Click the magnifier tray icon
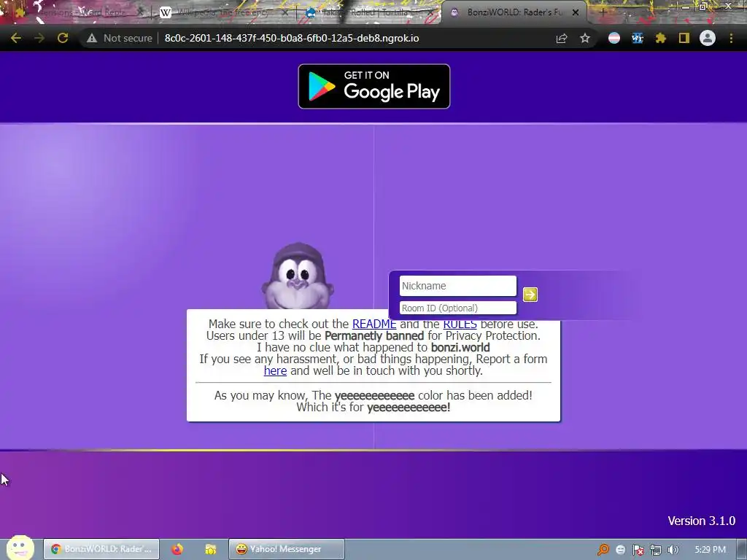Image resolution: width=747 pixels, height=560 pixels. (603, 550)
